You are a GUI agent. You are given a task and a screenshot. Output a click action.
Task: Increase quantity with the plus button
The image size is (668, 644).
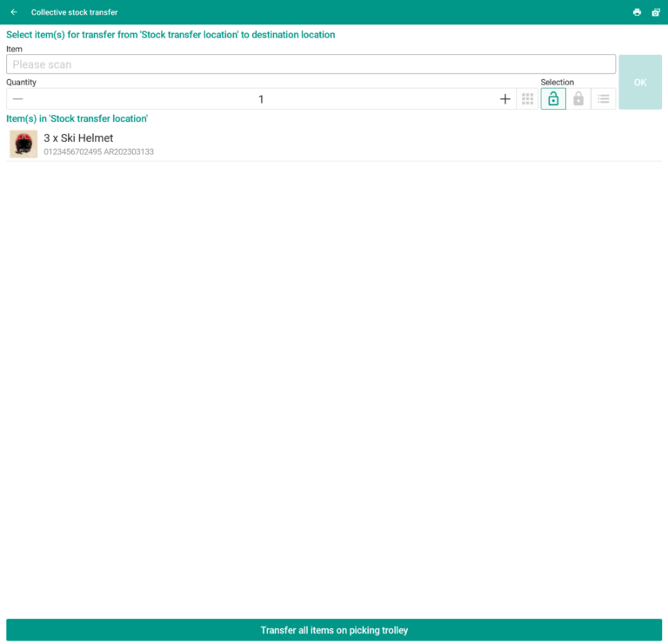505,99
